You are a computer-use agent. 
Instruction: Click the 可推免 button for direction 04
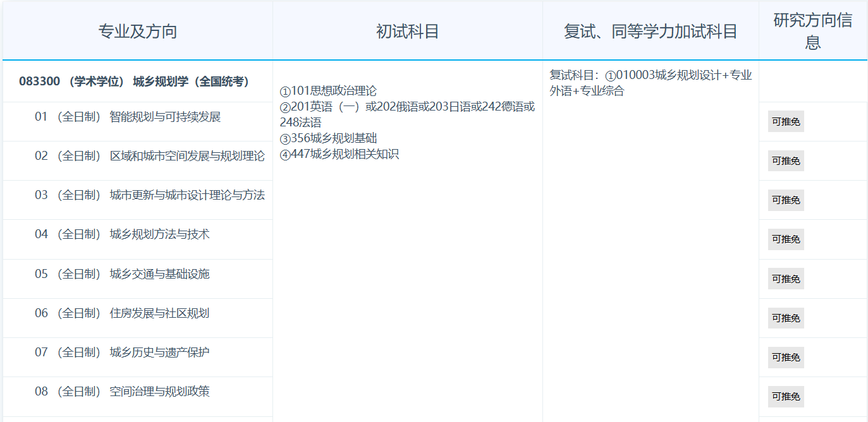785,239
